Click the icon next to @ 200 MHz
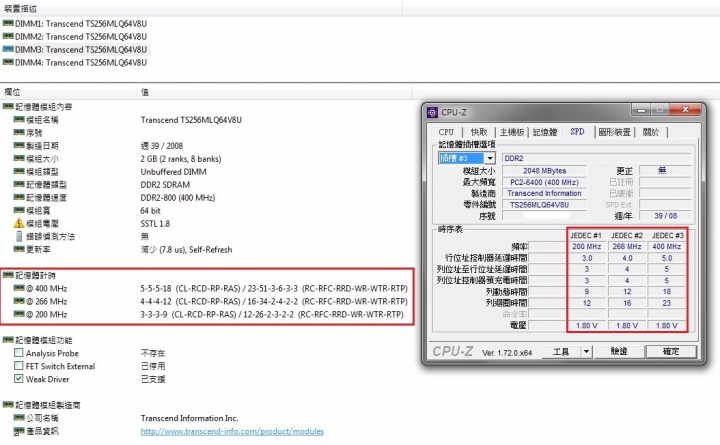This screenshot has height=445, width=720. [19, 314]
